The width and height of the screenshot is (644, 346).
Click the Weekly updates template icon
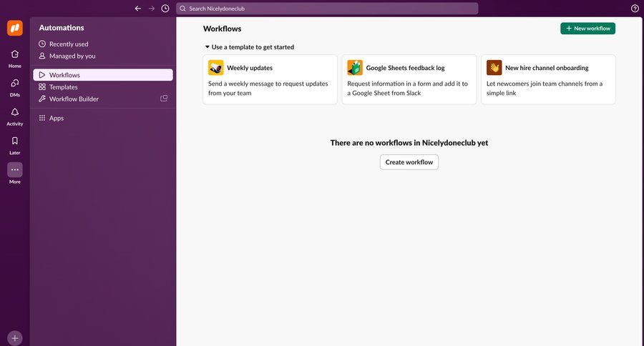[215, 68]
